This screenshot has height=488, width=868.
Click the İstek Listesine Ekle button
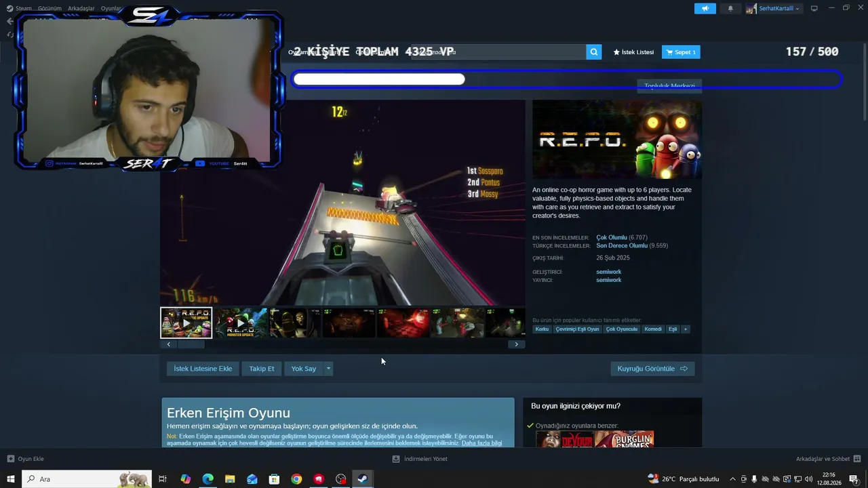click(x=203, y=369)
